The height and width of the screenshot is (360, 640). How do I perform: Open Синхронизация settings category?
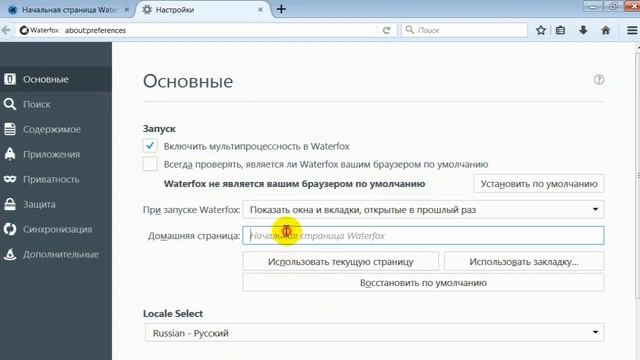tap(56, 229)
